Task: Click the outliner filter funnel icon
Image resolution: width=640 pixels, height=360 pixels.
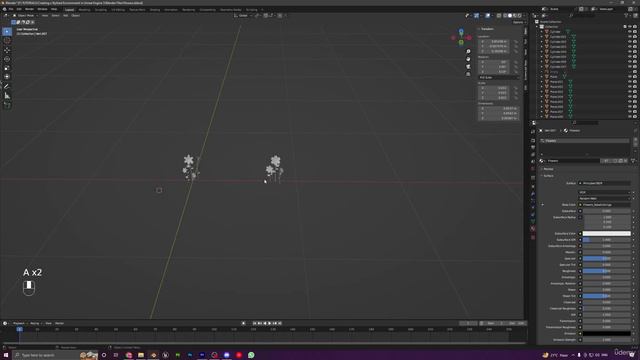Action: click(x=626, y=16)
